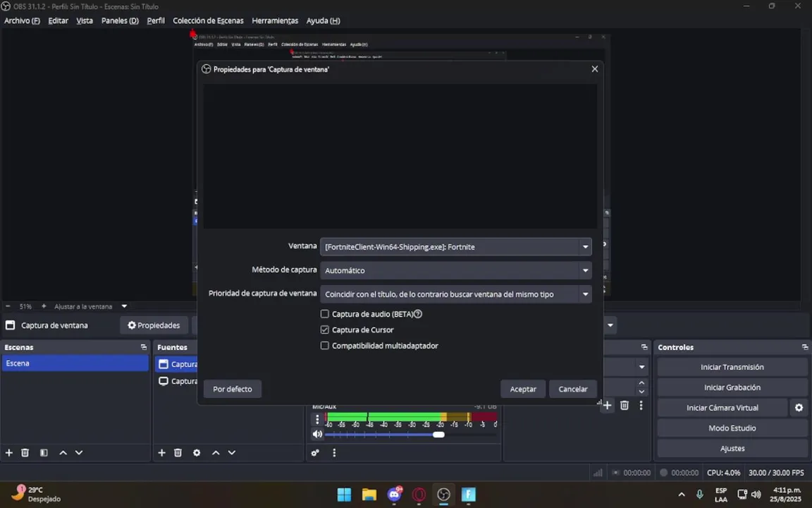Open the Paneles menu

coord(120,20)
